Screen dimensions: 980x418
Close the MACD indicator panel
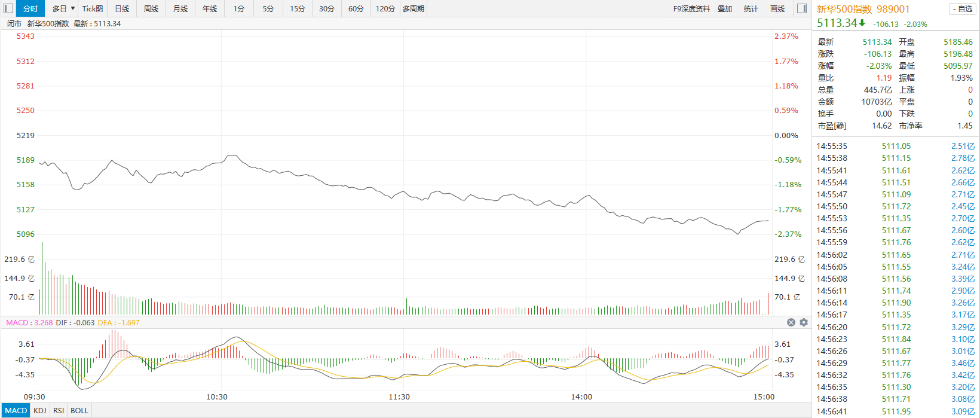791,322
